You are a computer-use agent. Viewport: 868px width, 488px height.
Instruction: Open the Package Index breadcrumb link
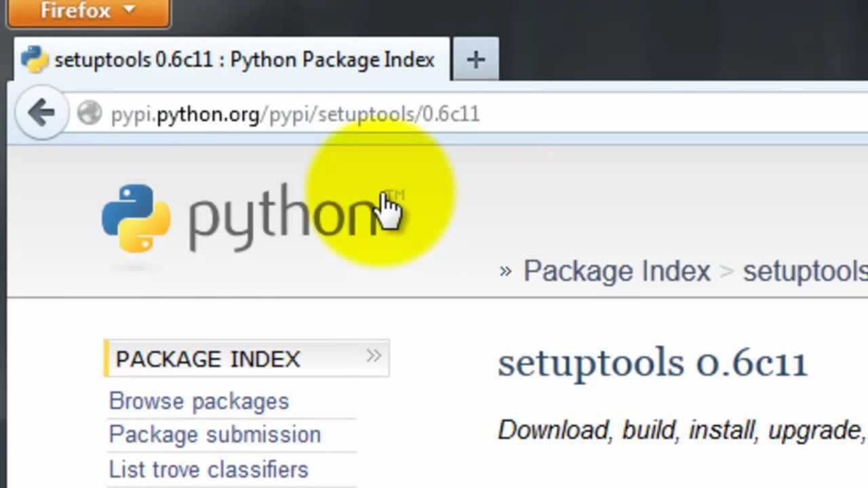coord(616,271)
